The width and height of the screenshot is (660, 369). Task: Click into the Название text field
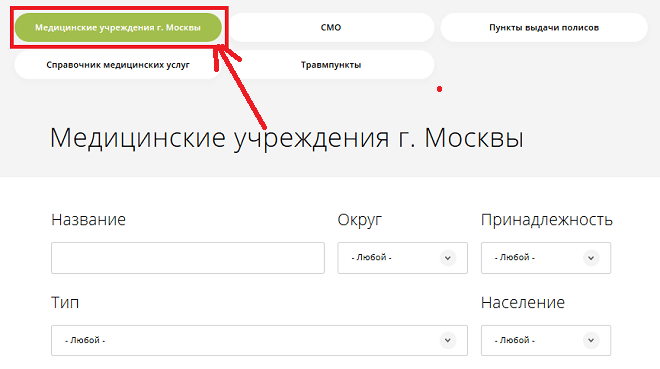[188, 258]
